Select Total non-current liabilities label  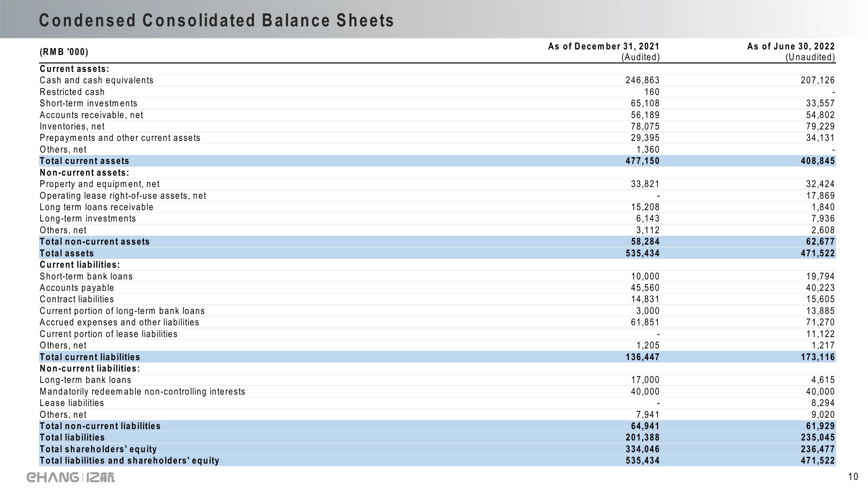click(x=100, y=426)
